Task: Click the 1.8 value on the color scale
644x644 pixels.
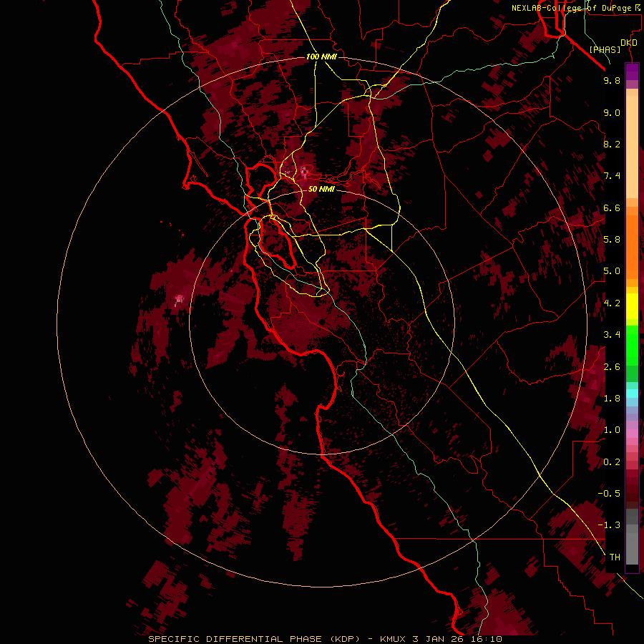Action: click(x=612, y=399)
